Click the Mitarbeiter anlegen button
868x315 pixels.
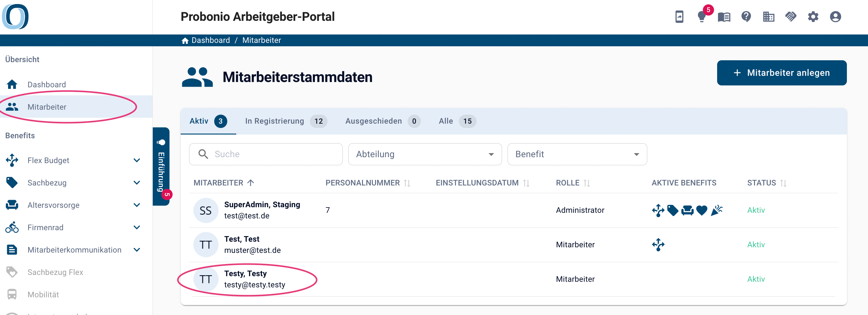pos(781,73)
